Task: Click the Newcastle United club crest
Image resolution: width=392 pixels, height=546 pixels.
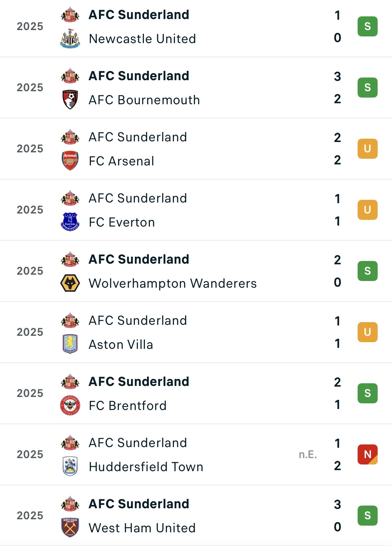Action: point(70,38)
